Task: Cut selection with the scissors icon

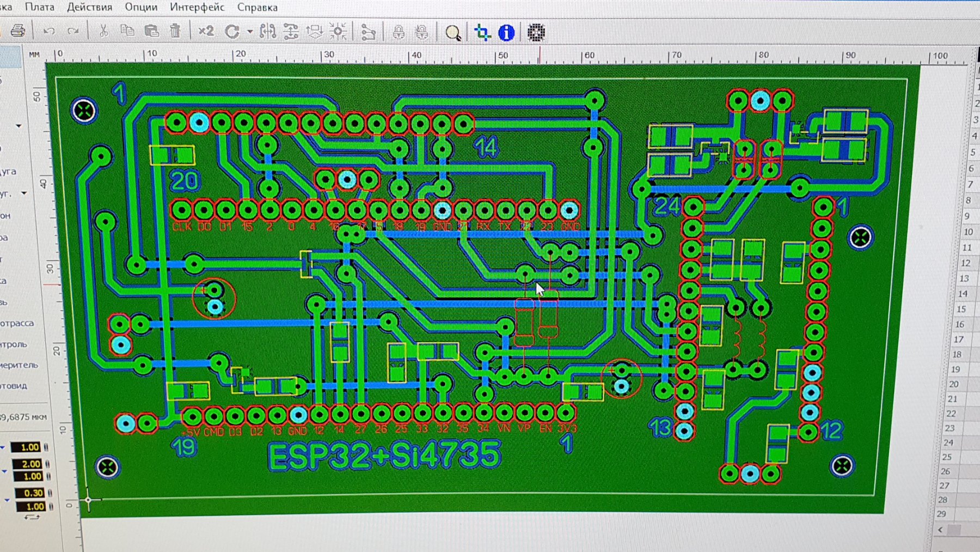Action: click(x=103, y=31)
